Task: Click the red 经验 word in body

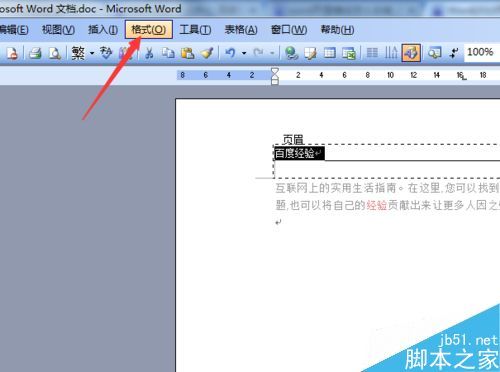Action: click(x=377, y=205)
